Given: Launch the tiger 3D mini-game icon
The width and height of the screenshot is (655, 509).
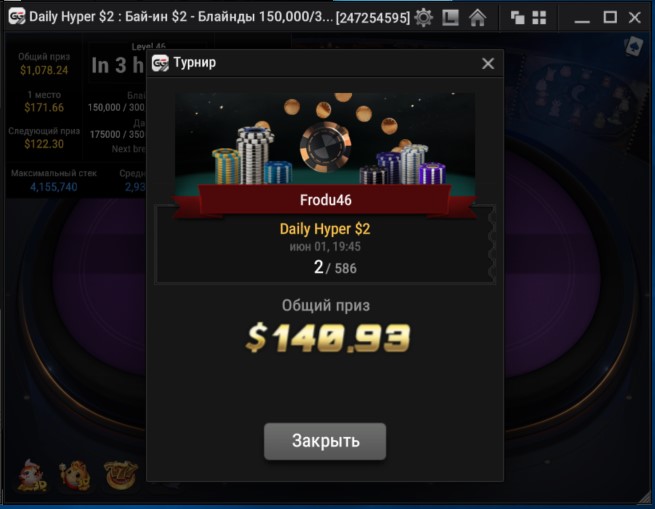Looking at the screenshot, I should tap(75, 475).
